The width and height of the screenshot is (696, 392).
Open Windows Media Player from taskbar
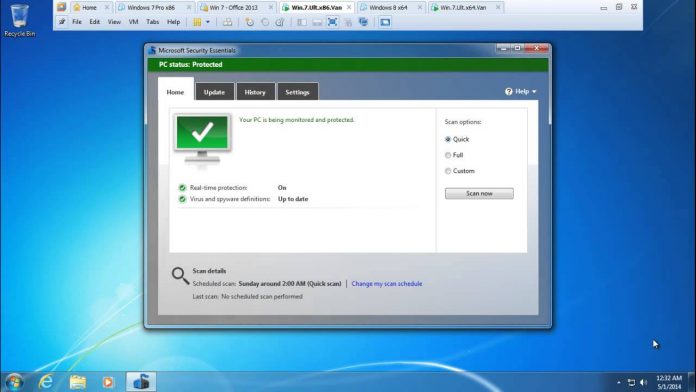[x=108, y=382]
